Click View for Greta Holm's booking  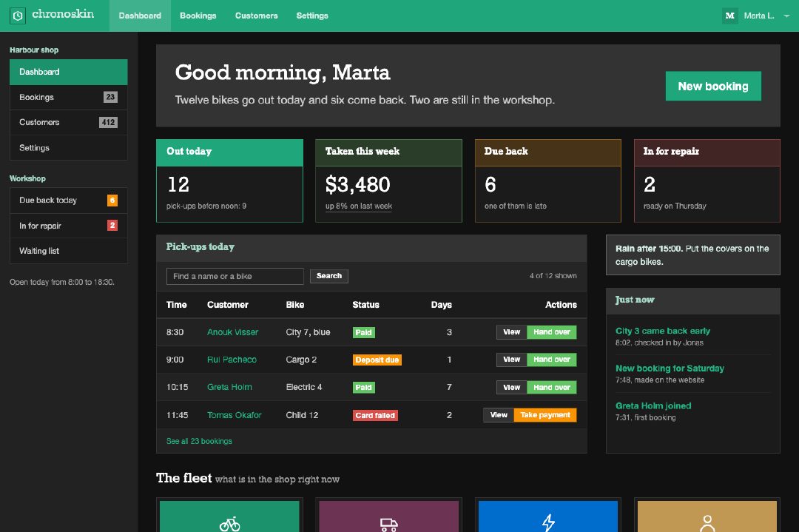[512, 387]
